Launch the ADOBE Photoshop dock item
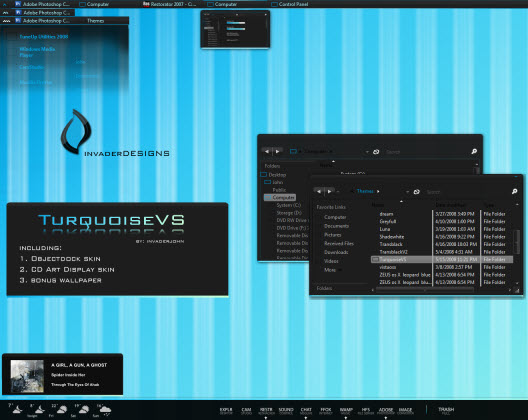 (x=386, y=411)
